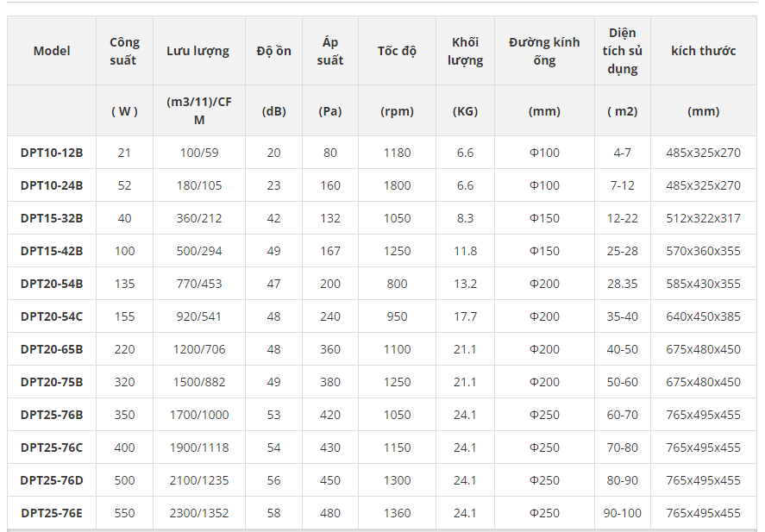Viewport: 765px width, 532px height.
Task: Click the DPT10-24B model name
Action: click(52, 185)
